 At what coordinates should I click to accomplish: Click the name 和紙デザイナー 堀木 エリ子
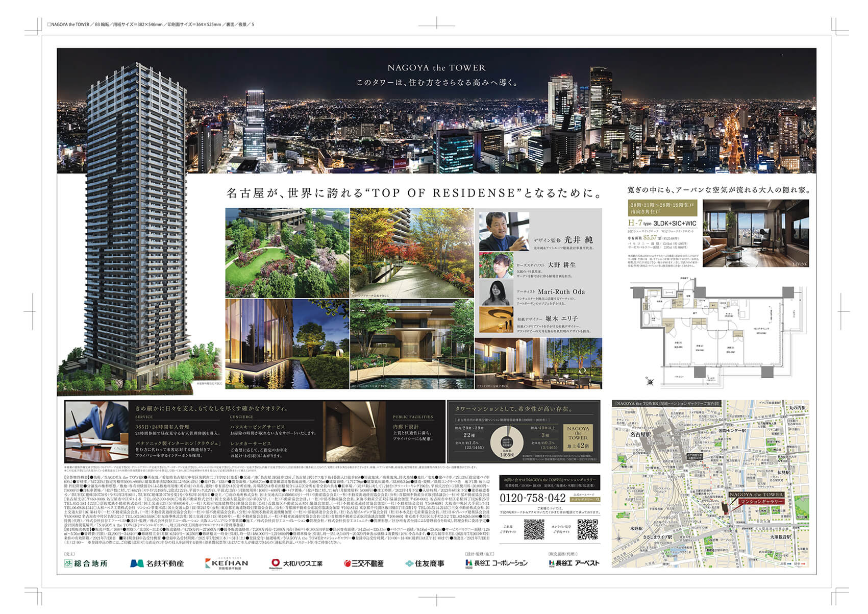point(547,318)
